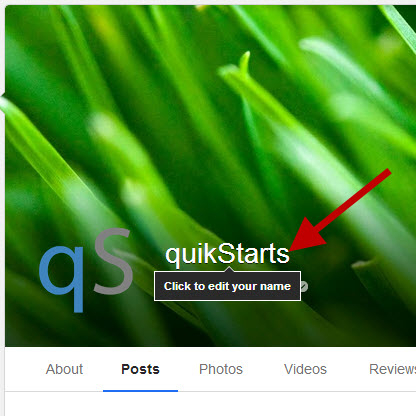Open the Reviews tab
The width and height of the screenshot is (416, 416).
coord(392,369)
